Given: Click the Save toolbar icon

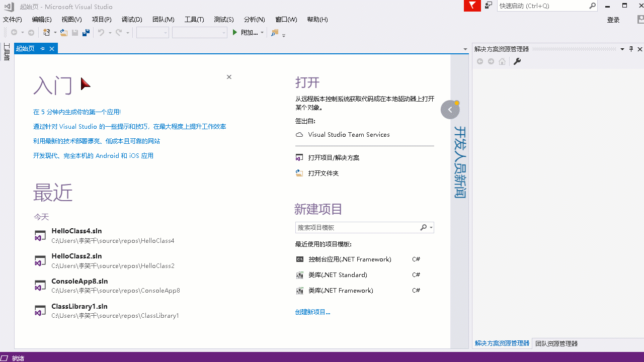Looking at the screenshot, I should 75,33.
